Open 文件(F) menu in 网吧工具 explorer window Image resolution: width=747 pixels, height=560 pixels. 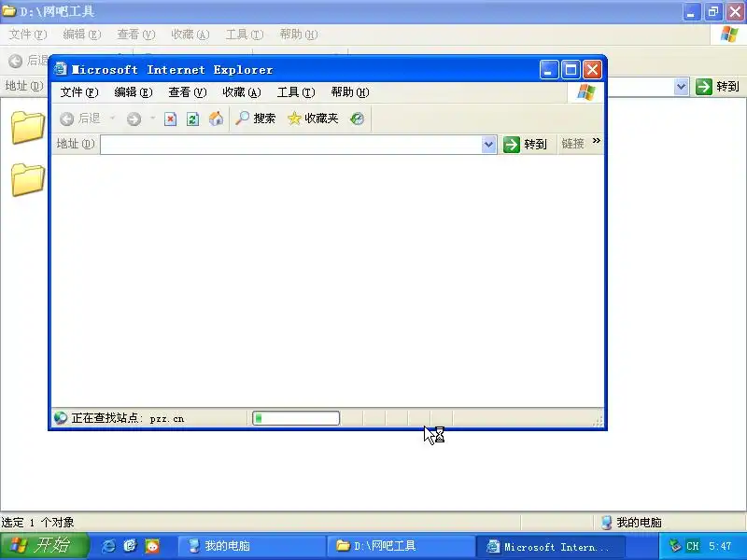[28, 35]
